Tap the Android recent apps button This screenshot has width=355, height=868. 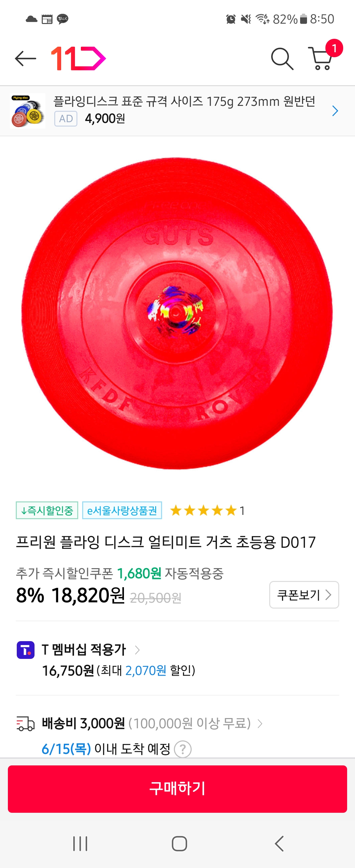tap(80, 843)
